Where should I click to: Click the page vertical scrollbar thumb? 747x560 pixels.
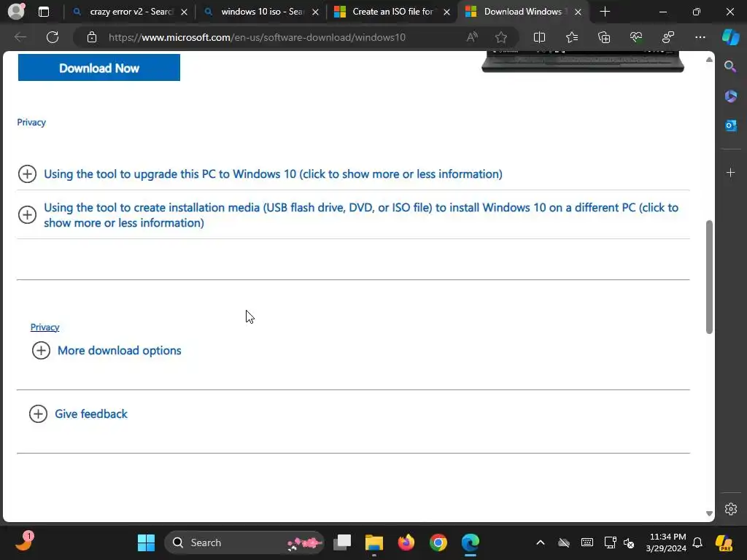[x=709, y=276]
